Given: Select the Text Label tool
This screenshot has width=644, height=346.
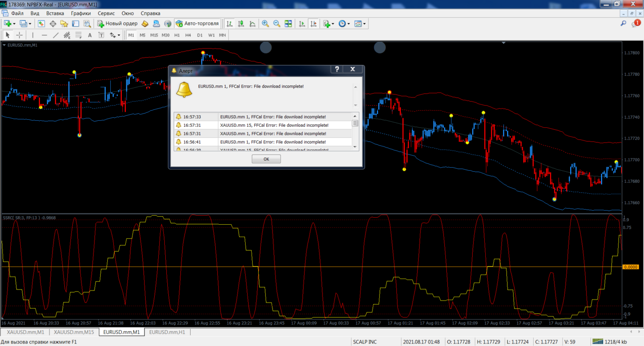Looking at the screenshot, I should (101, 35).
